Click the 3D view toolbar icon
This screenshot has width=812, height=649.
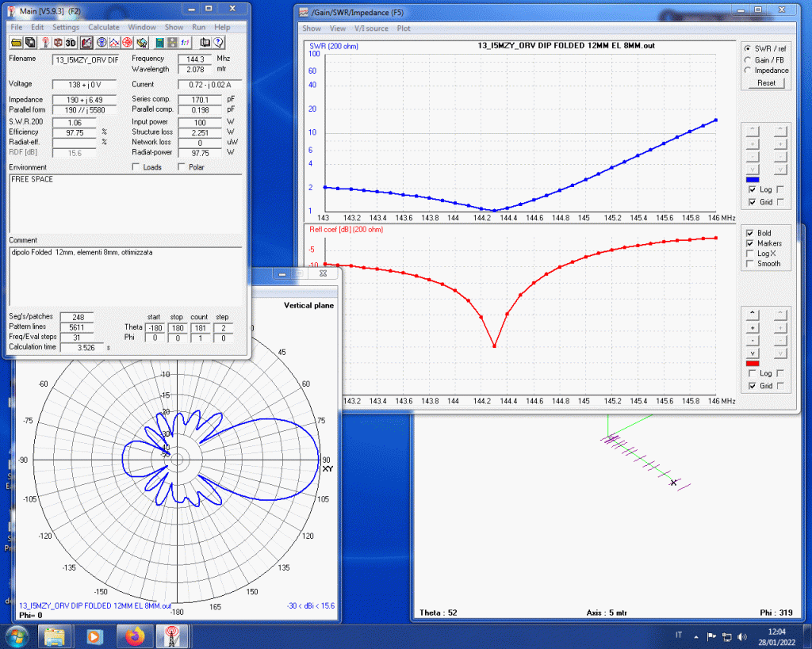tap(71, 42)
